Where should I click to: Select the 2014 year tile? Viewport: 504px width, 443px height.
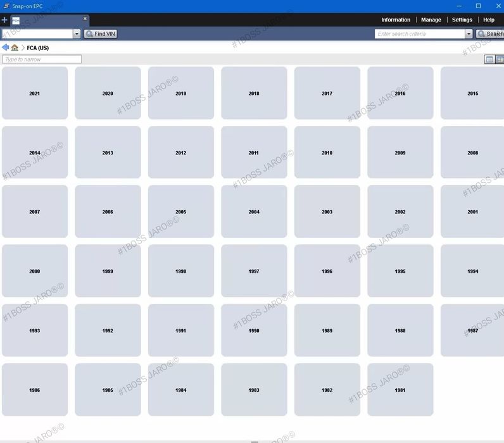click(x=35, y=153)
